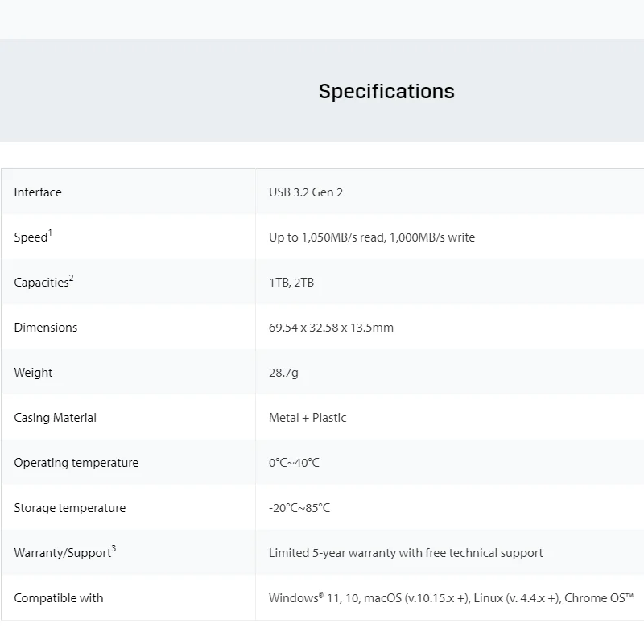Open footnote 1 next to Speed
644x644 pixels.
[x=50, y=233]
